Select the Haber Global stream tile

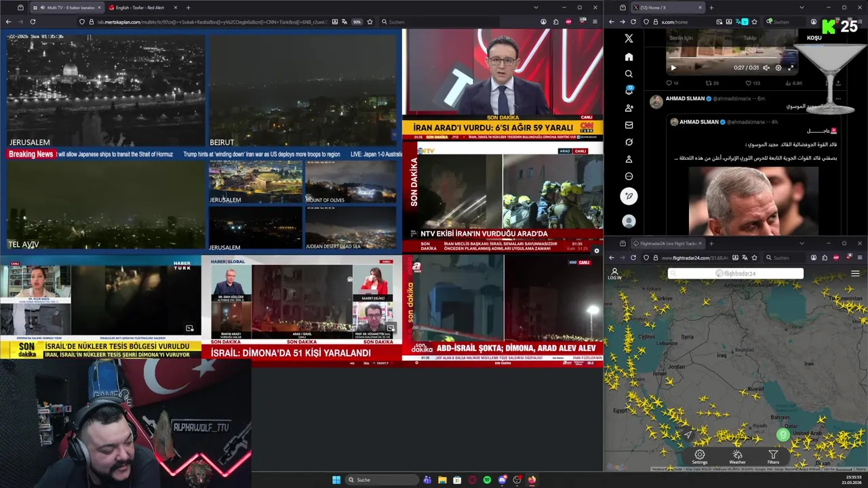click(x=301, y=310)
